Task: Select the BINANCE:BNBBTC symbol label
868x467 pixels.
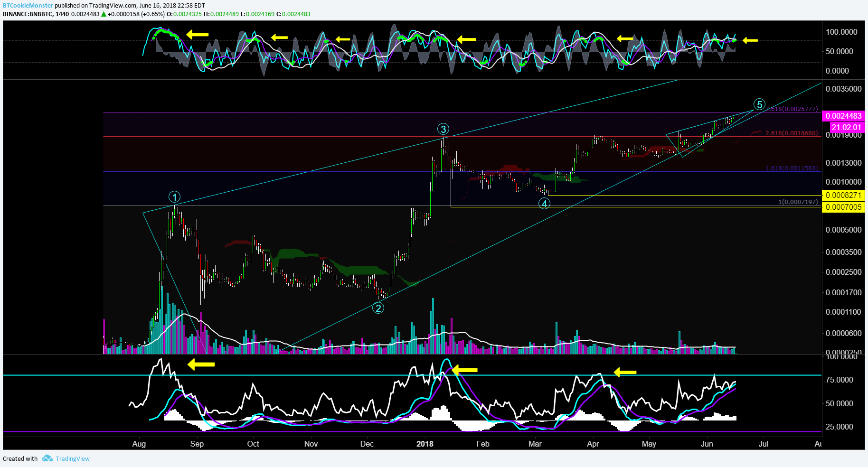Action: tap(28, 14)
